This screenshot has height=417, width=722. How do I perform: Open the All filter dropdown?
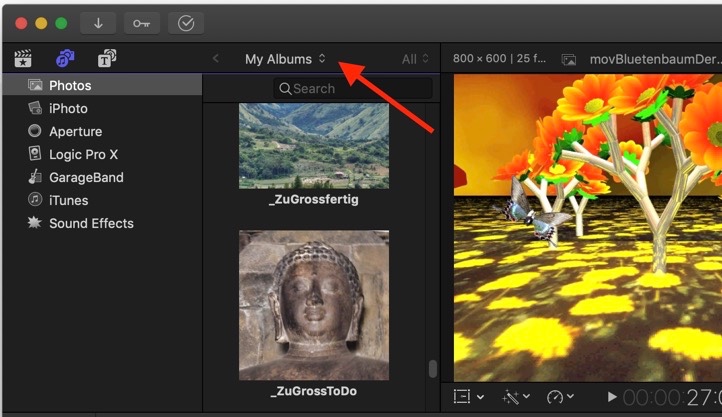tap(415, 59)
